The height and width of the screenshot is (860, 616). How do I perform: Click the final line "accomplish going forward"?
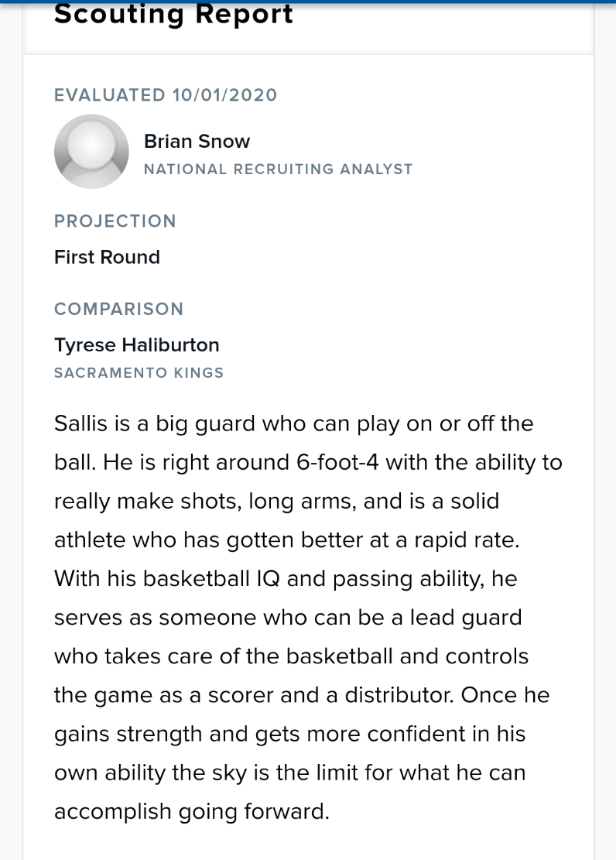tap(191, 810)
